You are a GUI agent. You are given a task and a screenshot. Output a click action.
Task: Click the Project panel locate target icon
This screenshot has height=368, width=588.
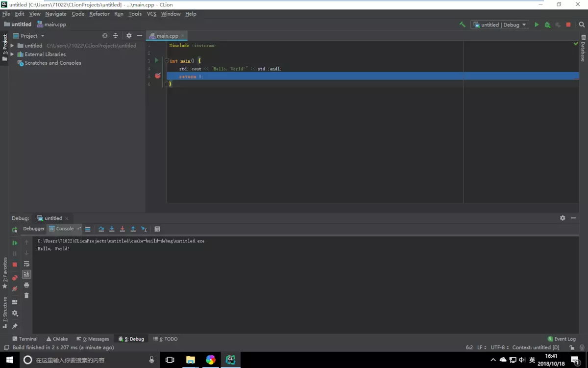105,36
